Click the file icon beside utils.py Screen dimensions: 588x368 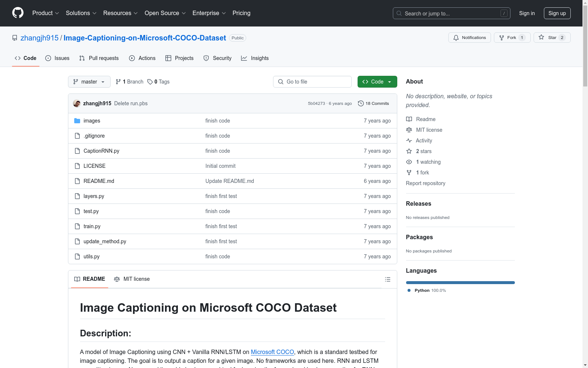coord(77,256)
